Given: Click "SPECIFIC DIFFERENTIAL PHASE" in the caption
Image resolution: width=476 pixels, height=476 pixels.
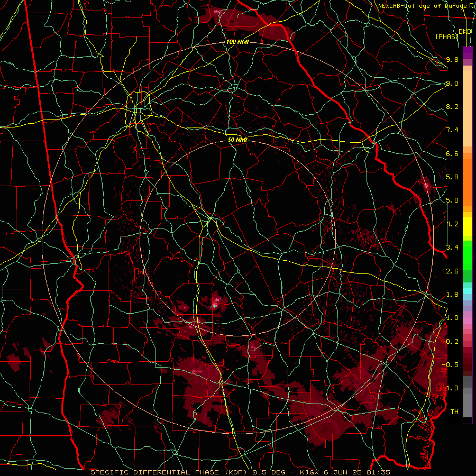Looking at the screenshot, I should click(x=154, y=472).
